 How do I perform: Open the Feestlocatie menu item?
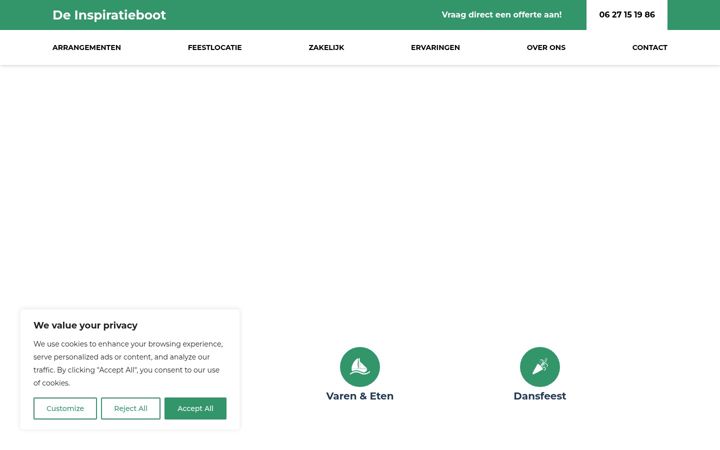[214, 47]
